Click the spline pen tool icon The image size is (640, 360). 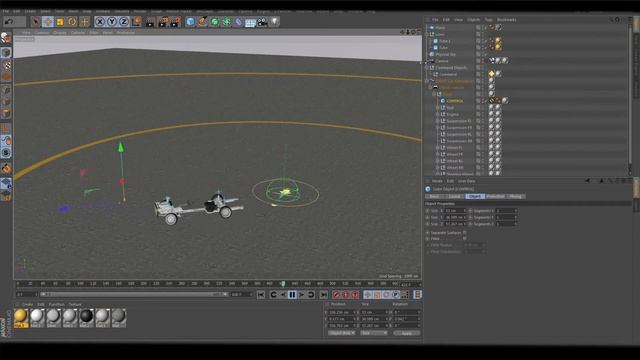click(x=202, y=22)
